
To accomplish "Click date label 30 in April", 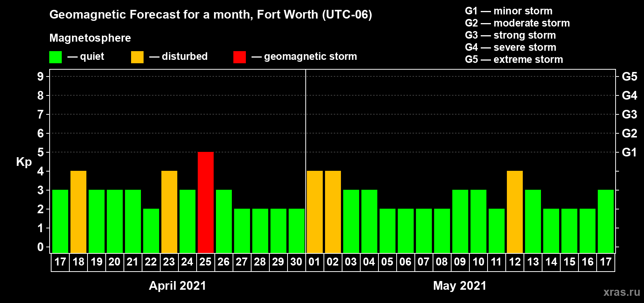I will (x=296, y=262).
